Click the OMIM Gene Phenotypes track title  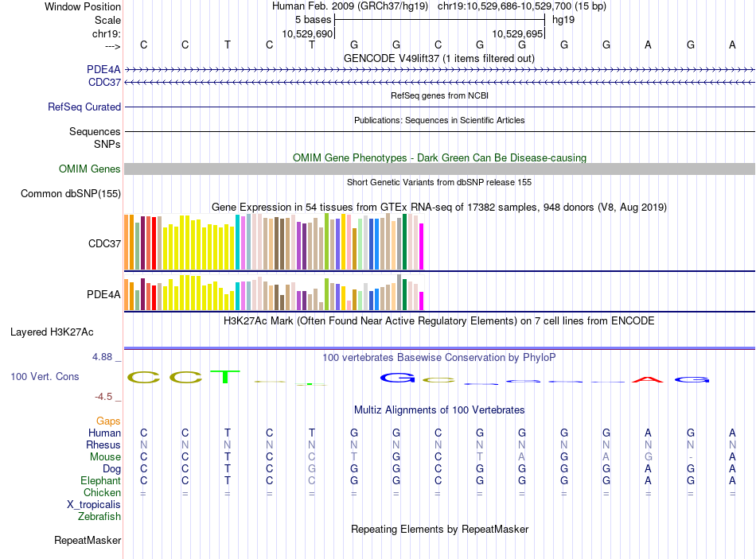tap(440, 158)
